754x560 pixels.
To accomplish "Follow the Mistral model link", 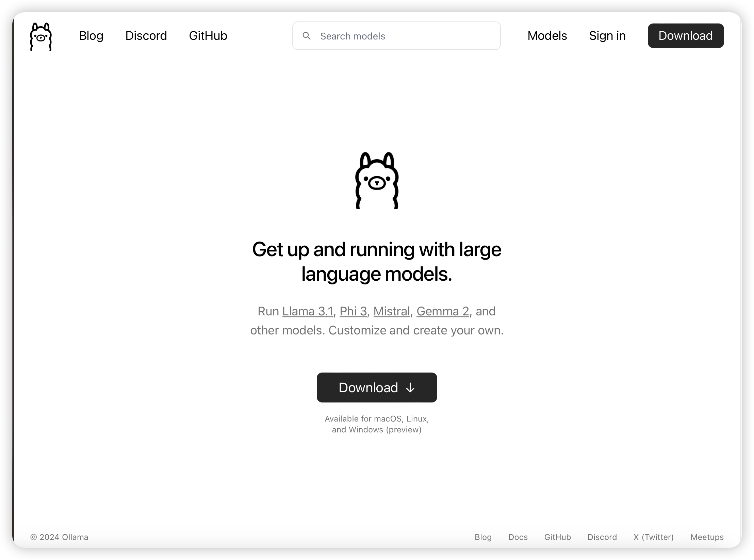I will pos(392,311).
